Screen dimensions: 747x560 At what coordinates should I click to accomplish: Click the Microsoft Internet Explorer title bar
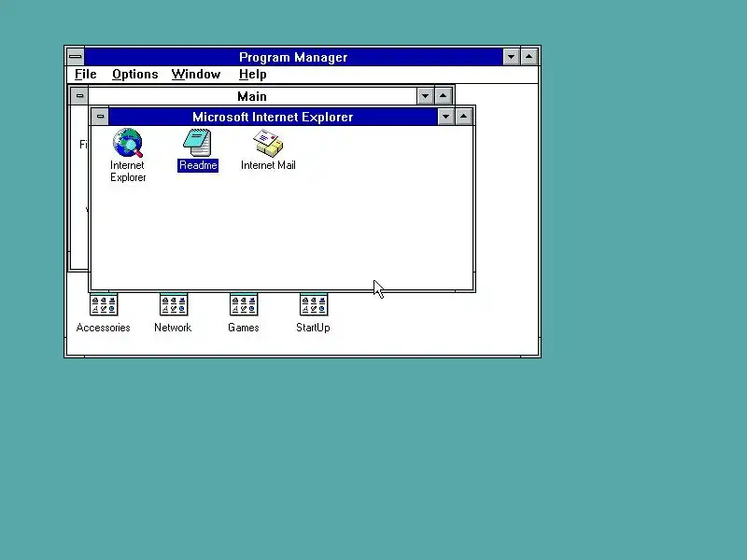tap(273, 117)
